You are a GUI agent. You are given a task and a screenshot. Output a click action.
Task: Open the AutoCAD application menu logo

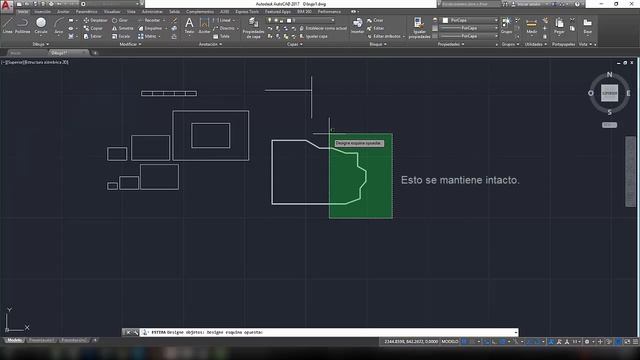(x=6, y=6)
